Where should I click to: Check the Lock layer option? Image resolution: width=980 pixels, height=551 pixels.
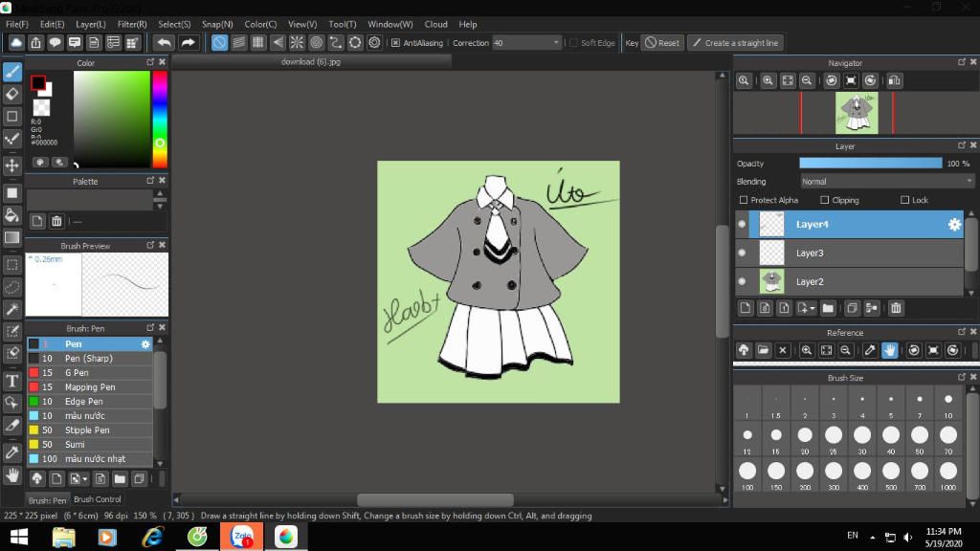pos(904,200)
